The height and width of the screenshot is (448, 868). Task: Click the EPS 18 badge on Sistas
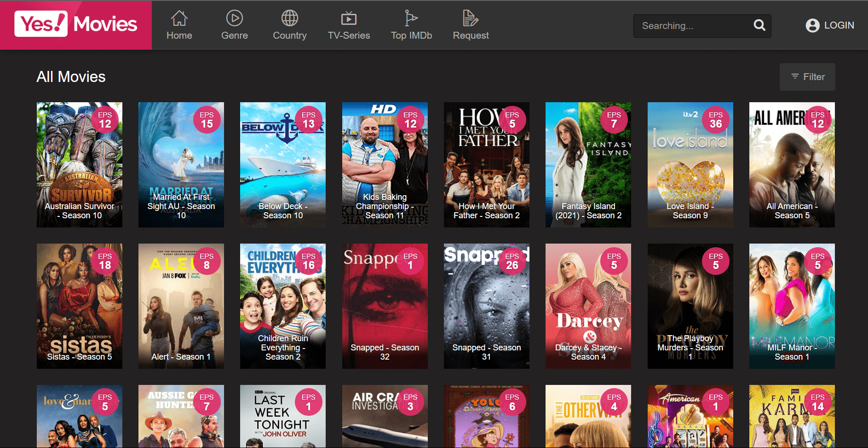(105, 261)
